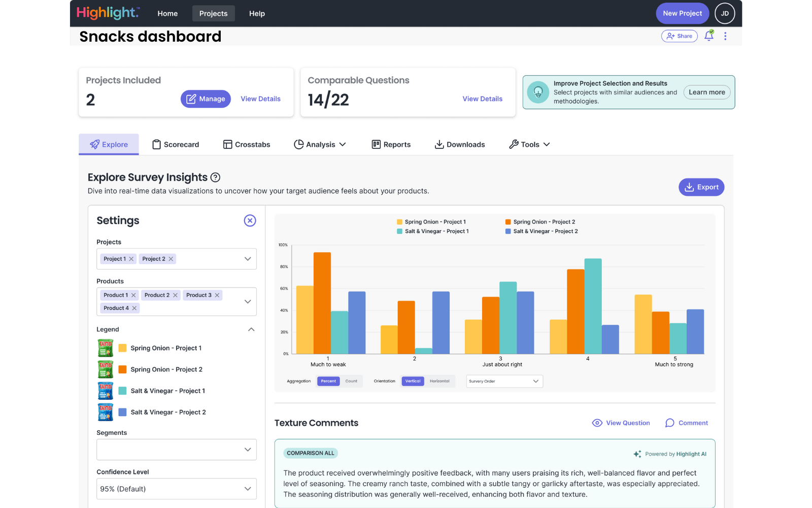
Task: Remove the Product 3 filter chip
Action: (217, 295)
